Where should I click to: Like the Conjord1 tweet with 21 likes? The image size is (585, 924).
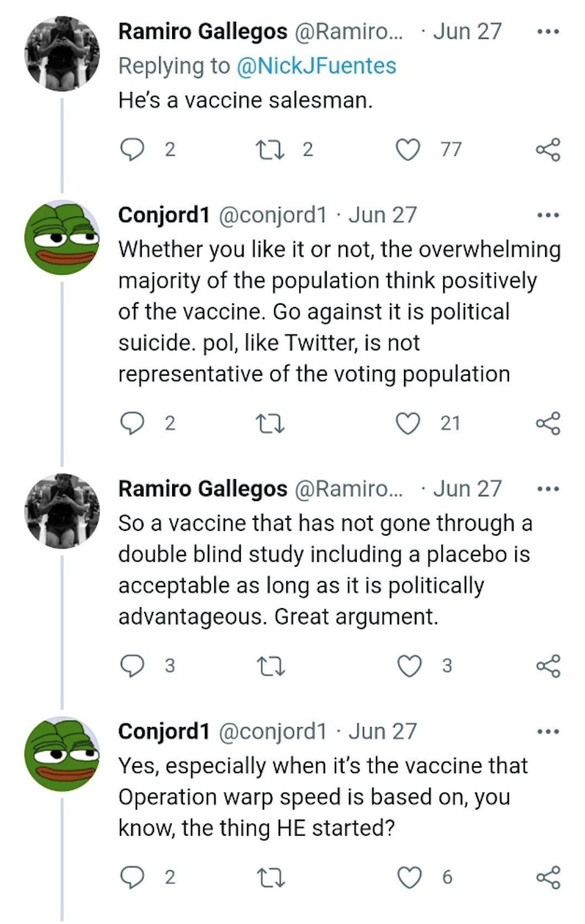[408, 423]
